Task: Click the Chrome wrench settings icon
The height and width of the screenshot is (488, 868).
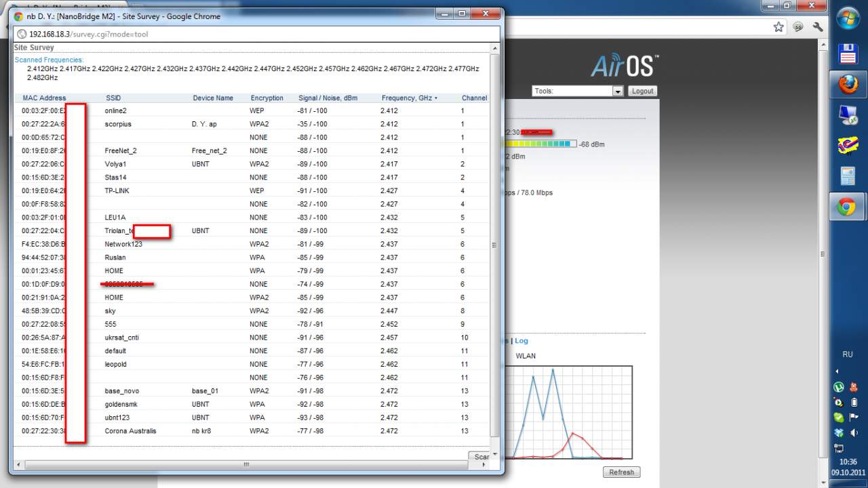Action: 818,27
